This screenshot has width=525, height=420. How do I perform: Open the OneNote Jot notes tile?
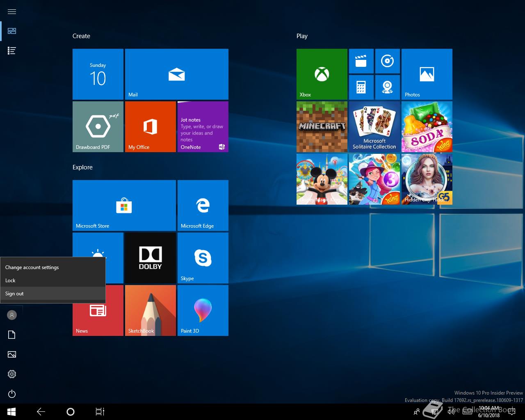pyautogui.click(x=203, y=127)
